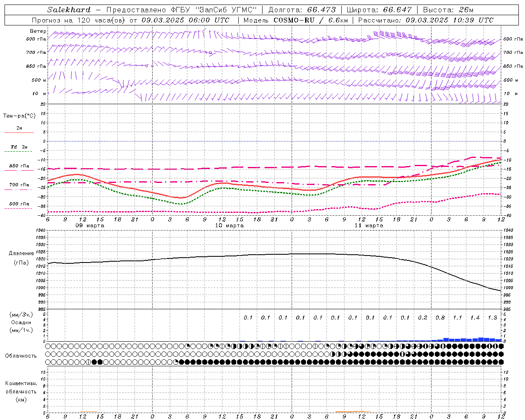Screen dimensions: 525x420
Task: Click the "Облачность" cloud cover label
Action: pos(21,356)
